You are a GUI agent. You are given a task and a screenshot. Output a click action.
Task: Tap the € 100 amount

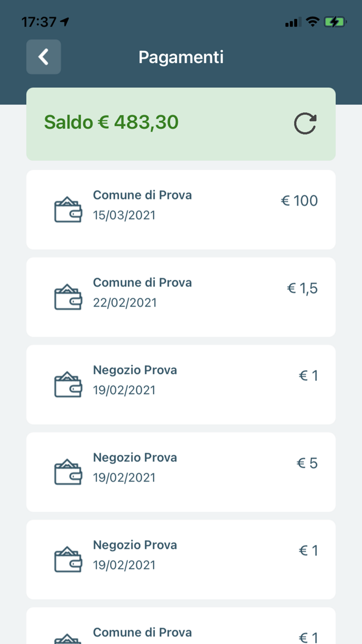pyautogui.click(x=299, y=201)
